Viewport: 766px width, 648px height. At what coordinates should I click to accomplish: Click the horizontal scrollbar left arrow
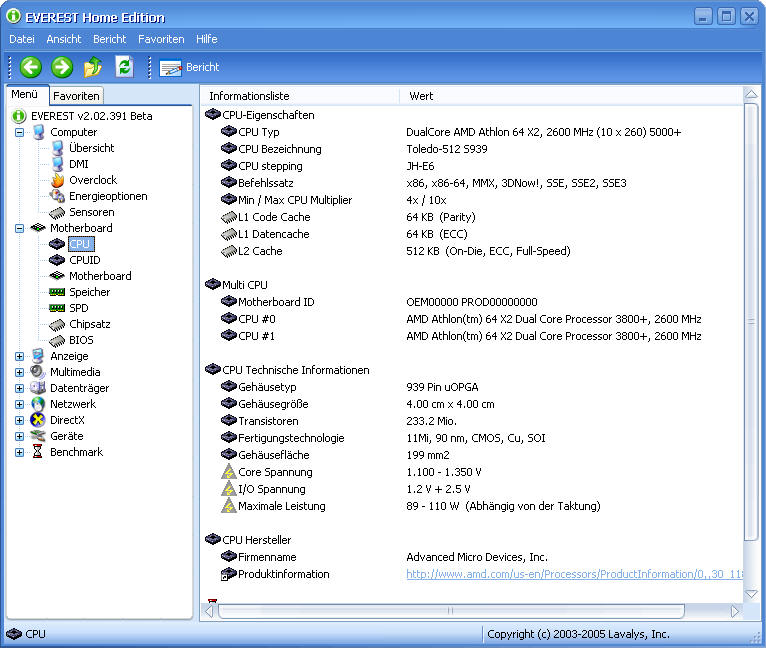coord(210,611)
